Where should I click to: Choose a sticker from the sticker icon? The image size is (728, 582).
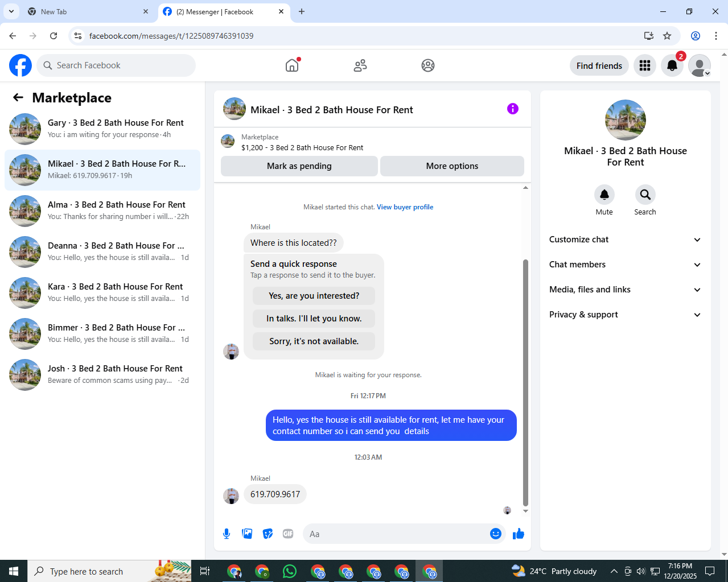(268, 534)
